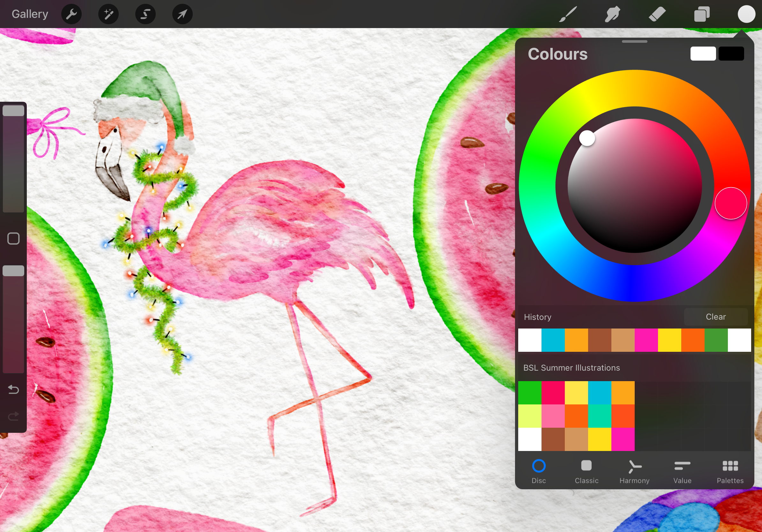
Task: Choose the turquoise green swatch in BSL palette
Action: [x=600, y=416]
